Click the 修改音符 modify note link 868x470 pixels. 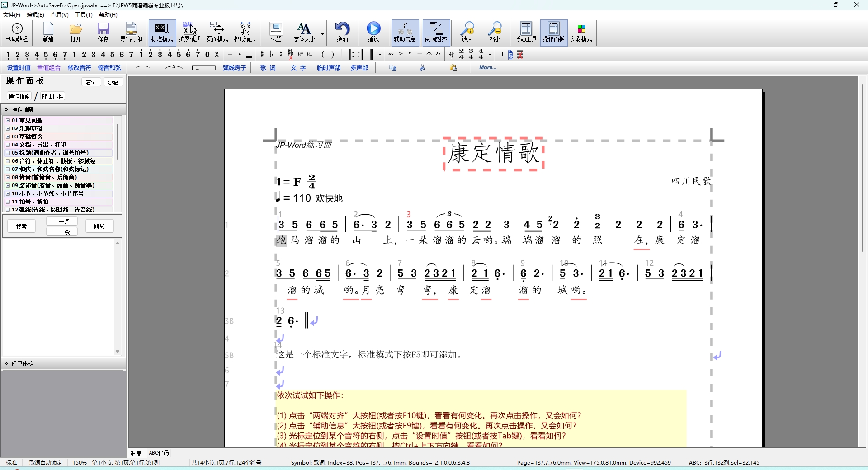80,68
